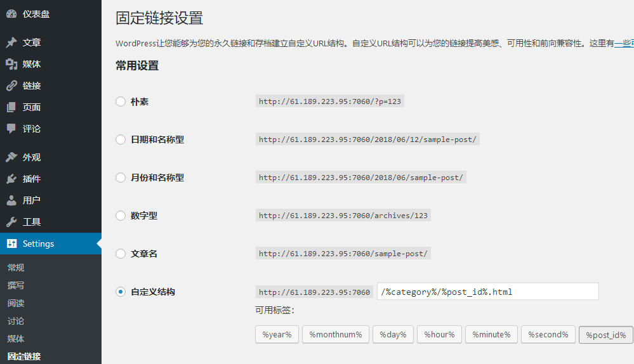This screenshot has height=364, width=634.
Task: Click the Dashboard gauge icon in sidebar
Action: tap(11, 14)
